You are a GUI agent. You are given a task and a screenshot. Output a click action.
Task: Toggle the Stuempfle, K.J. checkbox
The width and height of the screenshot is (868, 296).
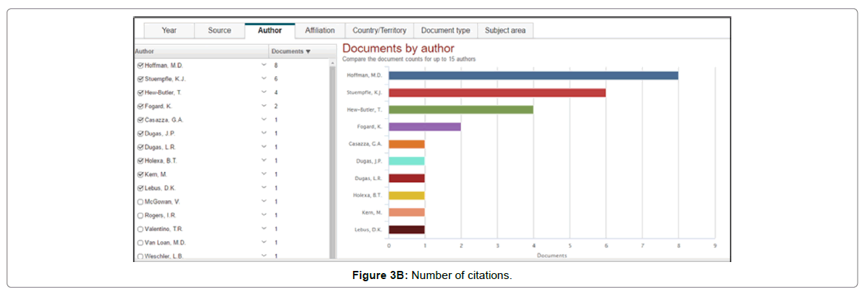[x=140, y=79]
